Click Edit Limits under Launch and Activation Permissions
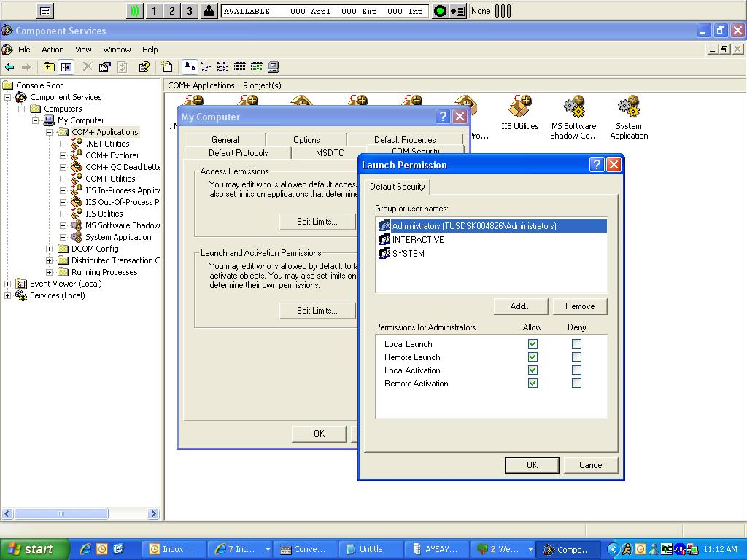Screen dimensions: 747x560 click(x=317, y=311)
